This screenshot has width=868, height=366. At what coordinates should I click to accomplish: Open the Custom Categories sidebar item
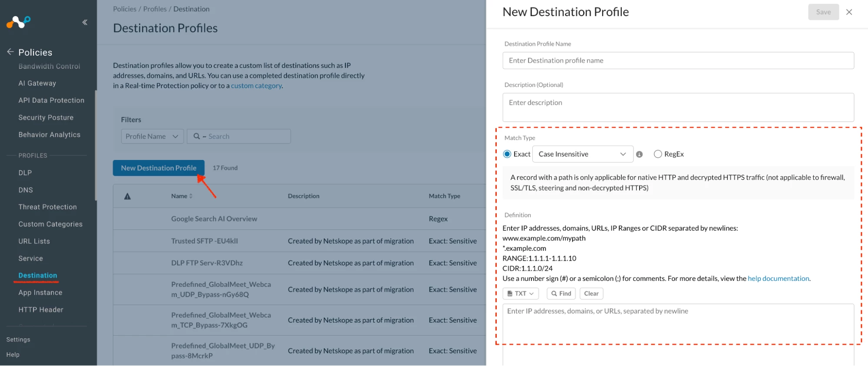pos(50,224)
